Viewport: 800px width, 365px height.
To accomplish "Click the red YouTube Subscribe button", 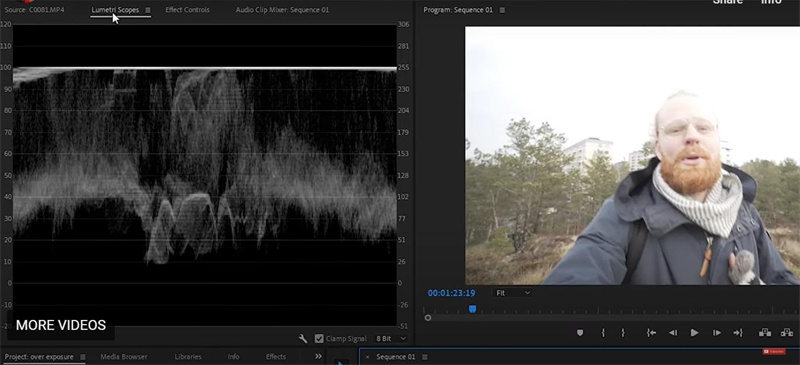I will coord(774,351).
